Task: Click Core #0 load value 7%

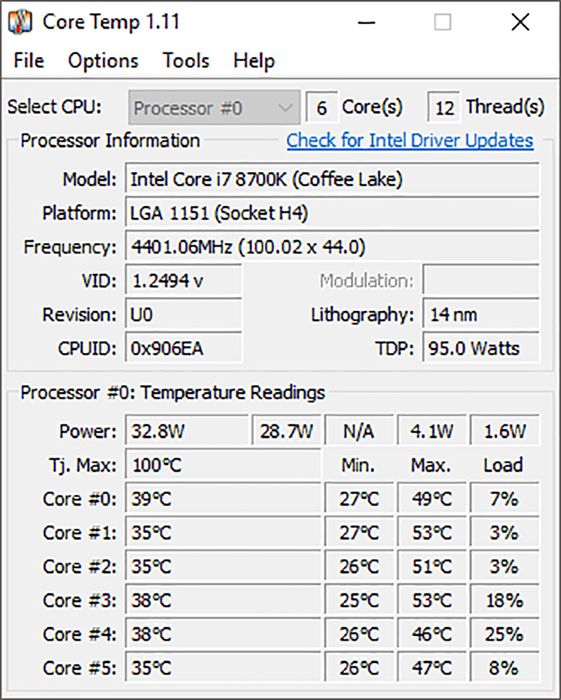Action: coord(505,499)
